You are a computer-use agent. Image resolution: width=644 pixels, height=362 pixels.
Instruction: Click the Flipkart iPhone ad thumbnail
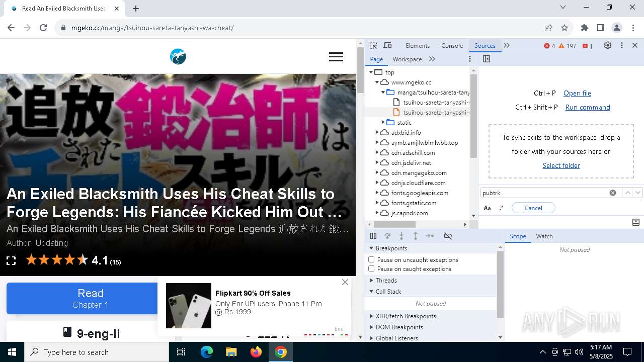click(x=189, y=306)
